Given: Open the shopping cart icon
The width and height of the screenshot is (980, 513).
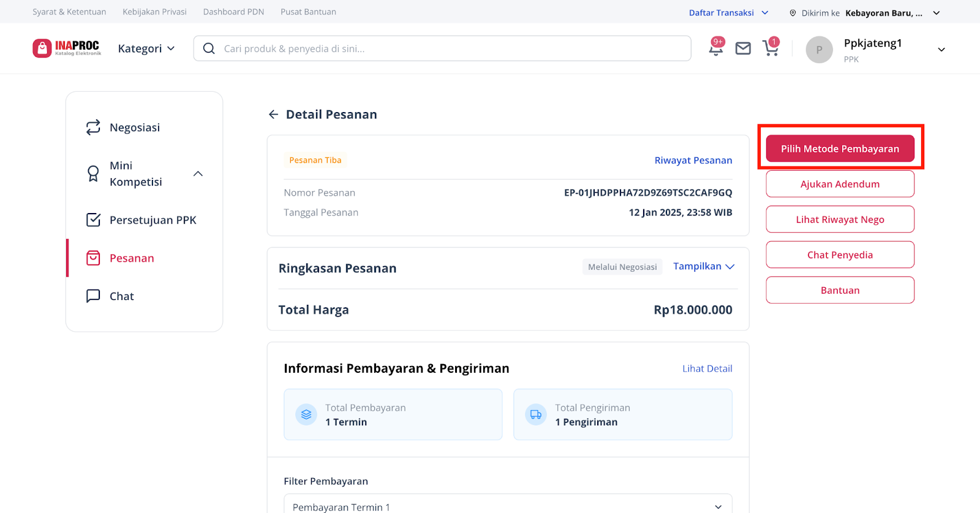Looking at the screenshot, I should tap(771, 47).
